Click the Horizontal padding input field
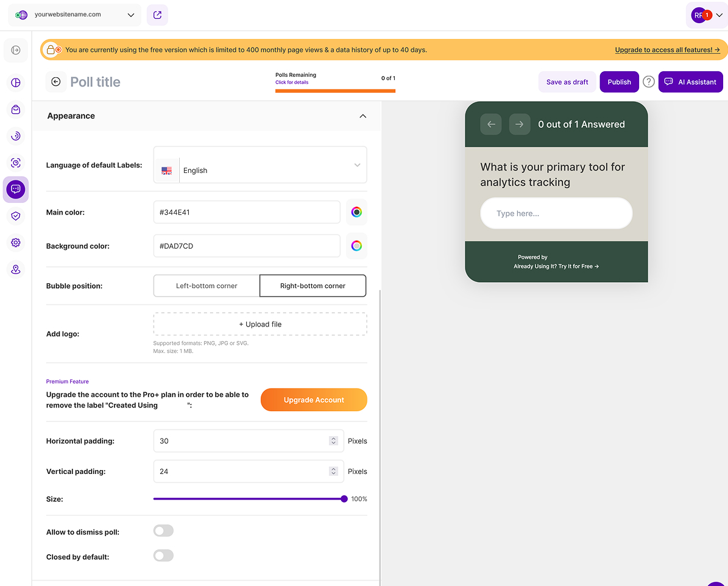The height and width of the screenshot is (586, 728). 249,440
